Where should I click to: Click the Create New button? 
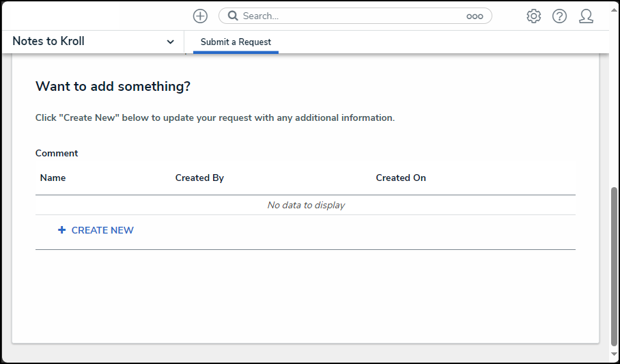point(96,230)
